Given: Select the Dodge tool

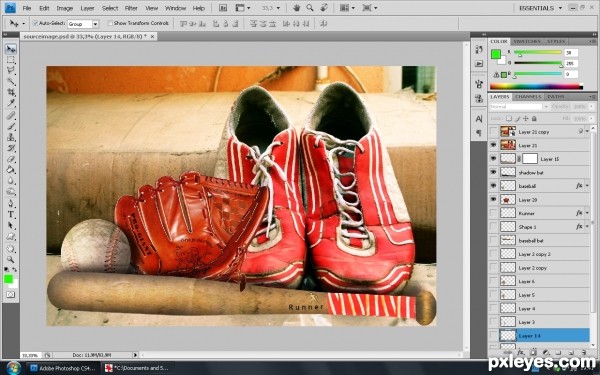Looking at the screenshot, I should (11, 191).
